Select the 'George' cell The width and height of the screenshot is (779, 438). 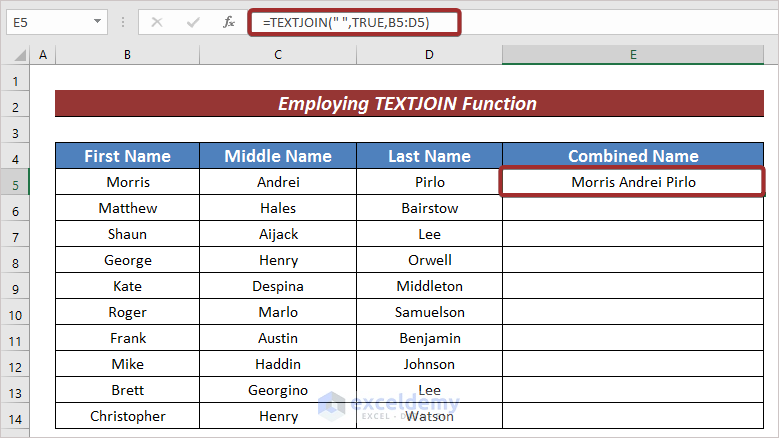pos(127,260)
